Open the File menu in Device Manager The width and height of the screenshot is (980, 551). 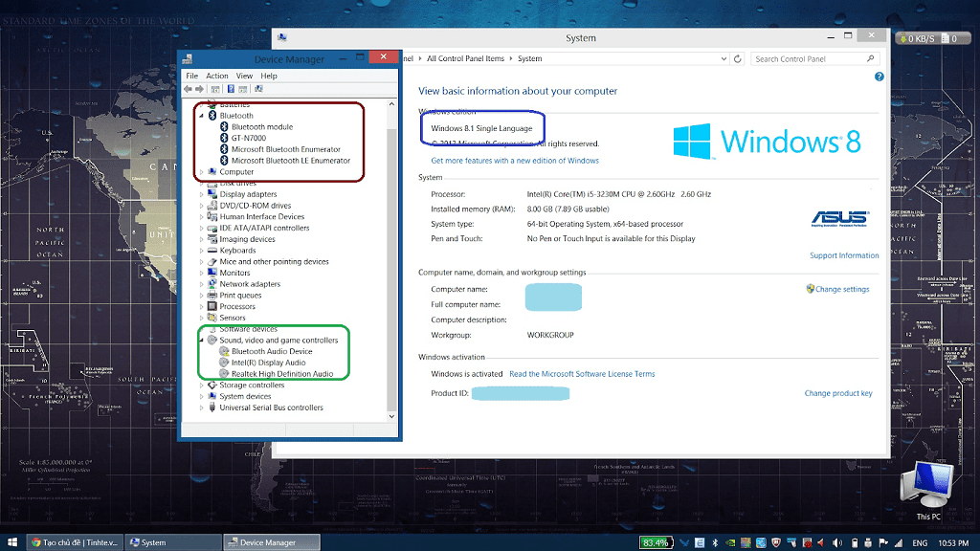(191, 76)
